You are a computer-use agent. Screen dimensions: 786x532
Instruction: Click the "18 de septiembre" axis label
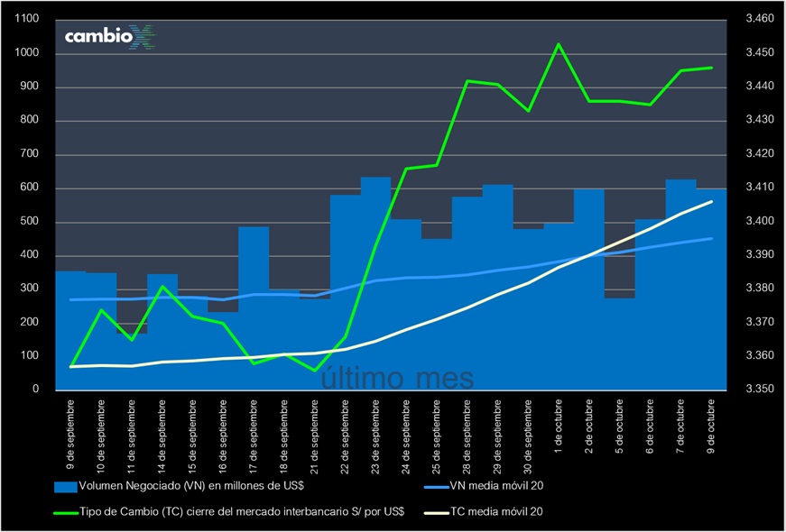tap(284, 436)
